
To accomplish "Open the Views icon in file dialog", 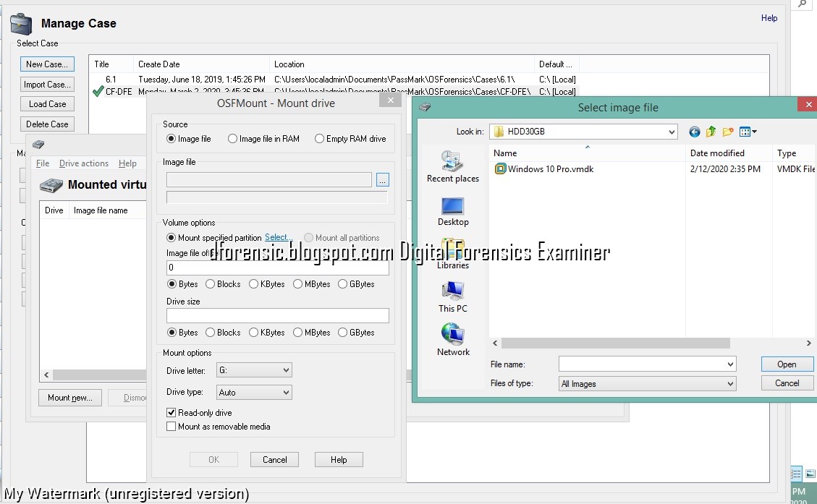I will click(746, 132).
